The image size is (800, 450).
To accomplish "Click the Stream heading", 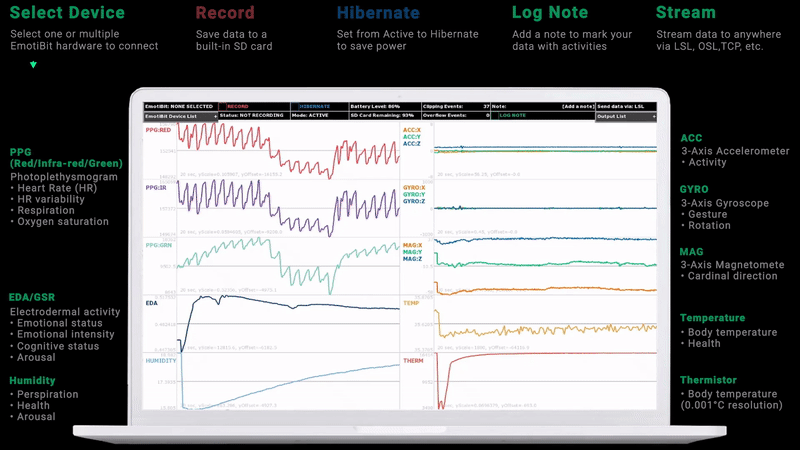I will click(x=686, y=12).
